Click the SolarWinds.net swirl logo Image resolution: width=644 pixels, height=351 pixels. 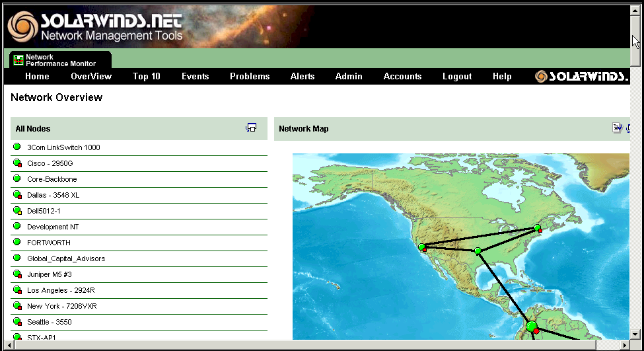(x=22, y=26)
